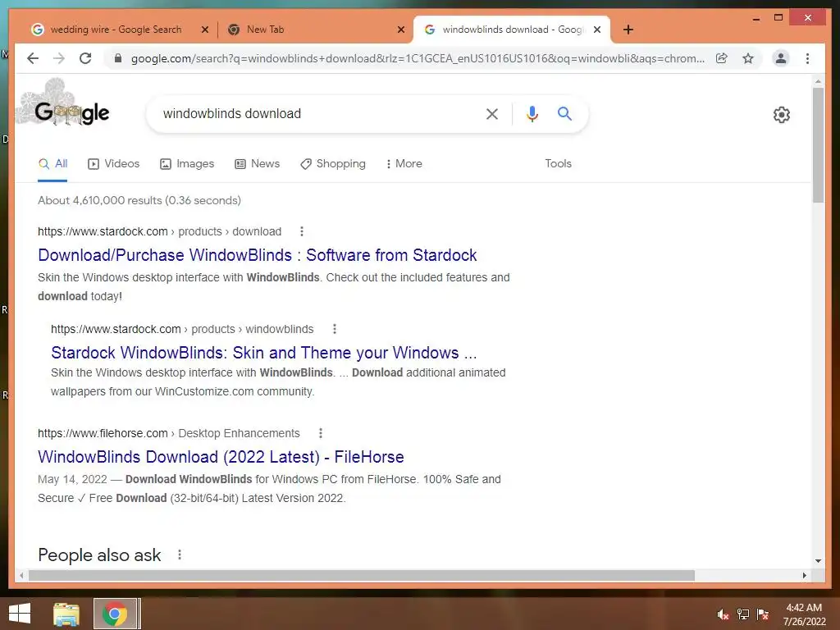840x630 pixels.
Task: Open Chrome's three-dot menu
Action: point(807,58)
